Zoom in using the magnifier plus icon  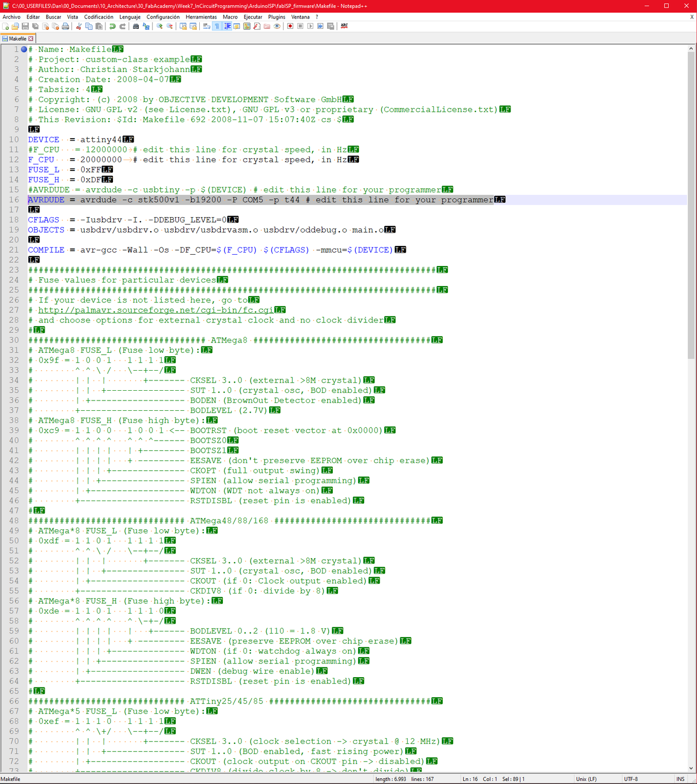(159, 26)
